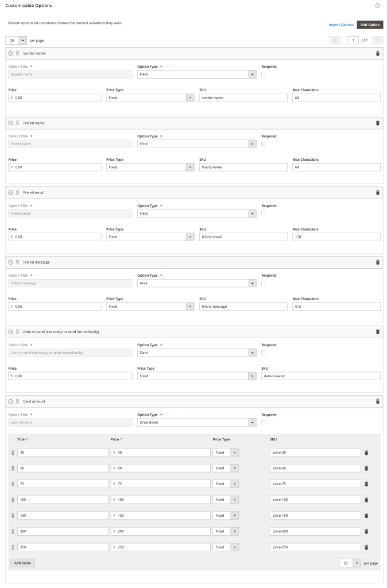
Task: Go to next page of options
Action: (x=378, y=40)
